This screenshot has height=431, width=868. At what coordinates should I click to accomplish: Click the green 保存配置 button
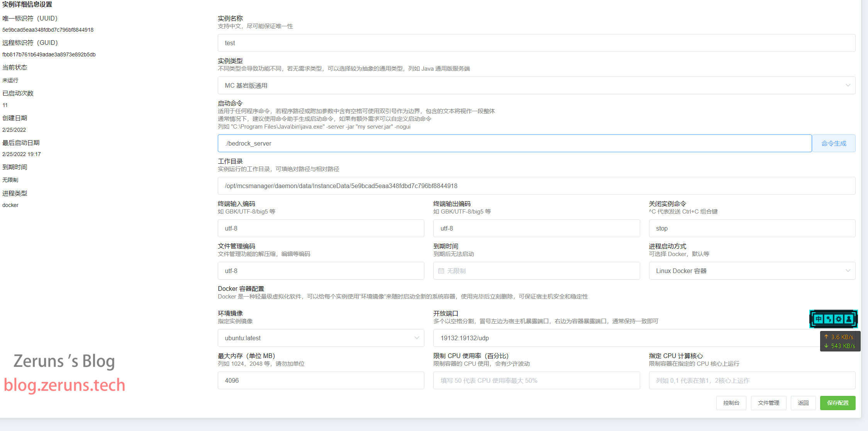837,403
